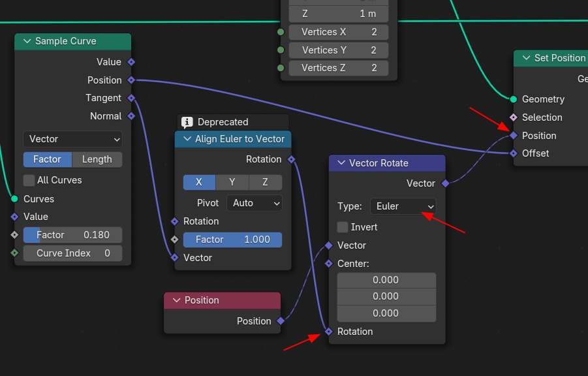
Task: Click the Factor 0.180 slider
Action: (x=72, y=235)
